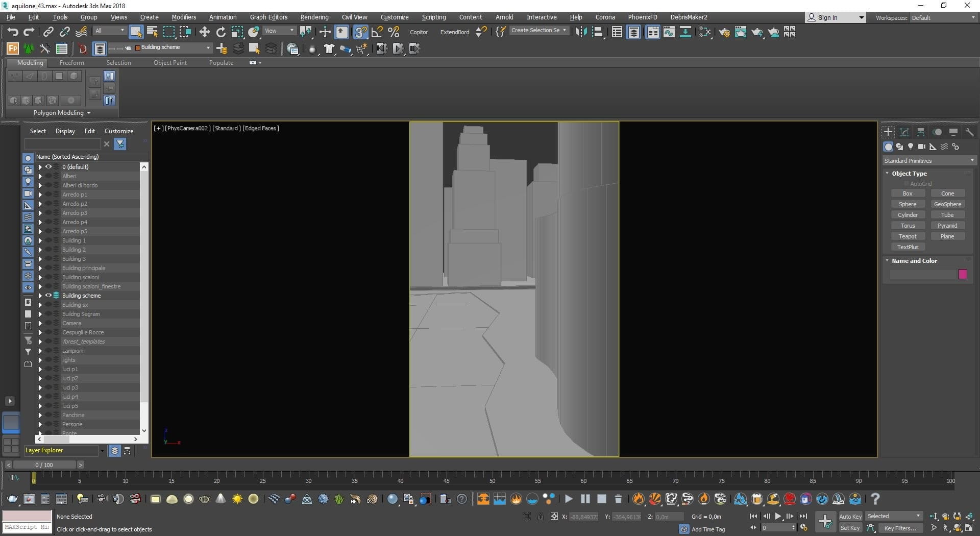Click the magenta object color swatch
980x536 pixels.
point(963,274)
